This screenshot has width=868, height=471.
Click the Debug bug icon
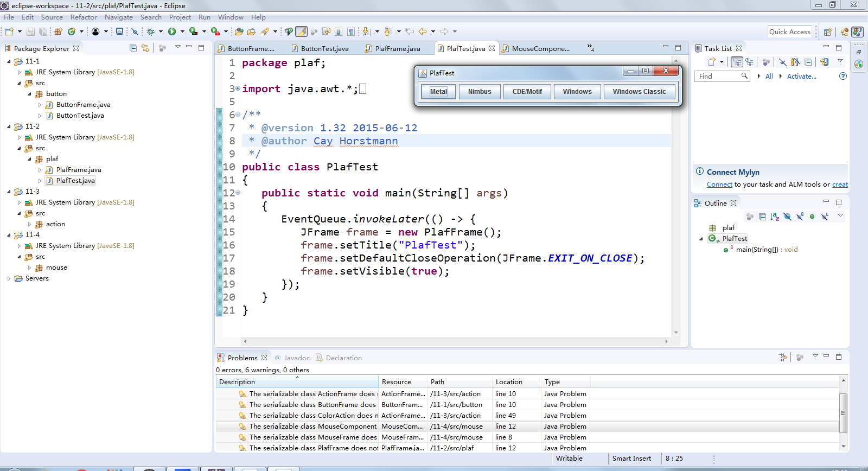coord(151,31)
